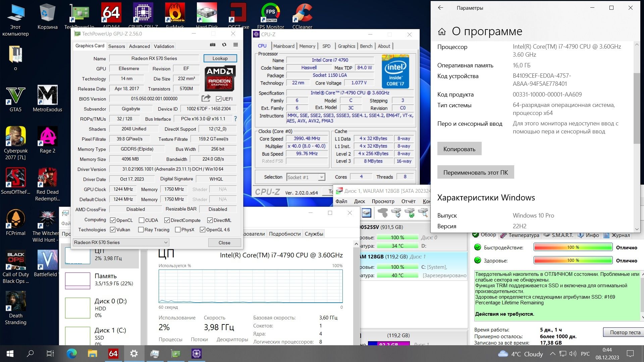Click the Bus Interface question mark help
The width and height of the screenshot is (644, 362).
pos(235,119)
